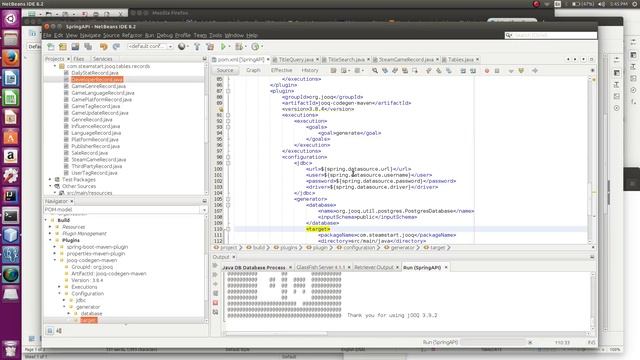This screenshot has width=640, height=360.
Task: Switch to SteamGameRecord.java editor tab
Action: tap(406, 60)
